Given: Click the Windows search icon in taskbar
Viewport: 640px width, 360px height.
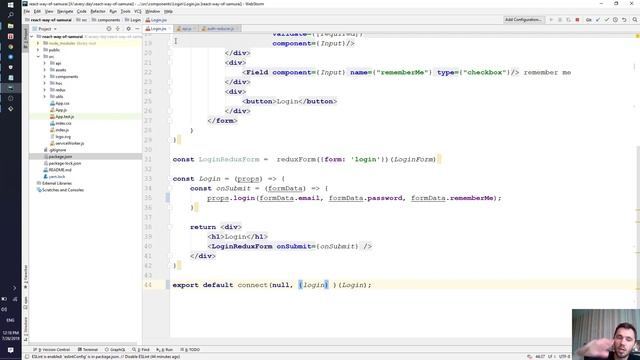Looking at the screenshot, I should 11,15.
